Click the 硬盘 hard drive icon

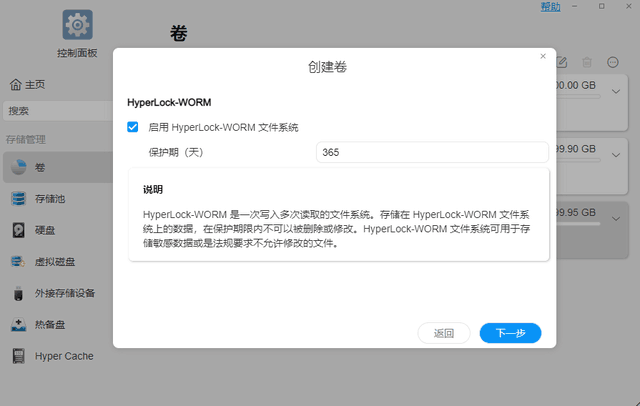tap(18, 230)
